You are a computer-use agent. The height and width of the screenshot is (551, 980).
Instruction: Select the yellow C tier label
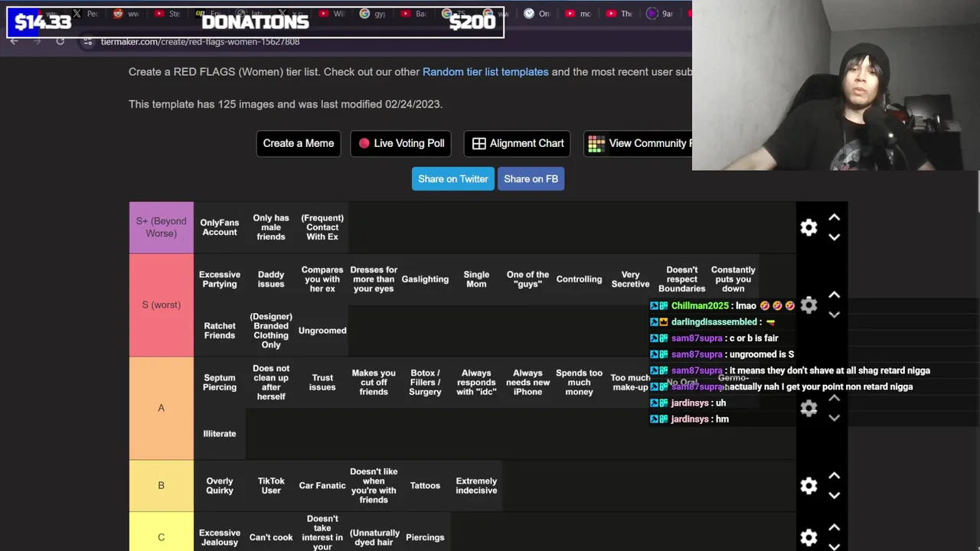point(161,532)
